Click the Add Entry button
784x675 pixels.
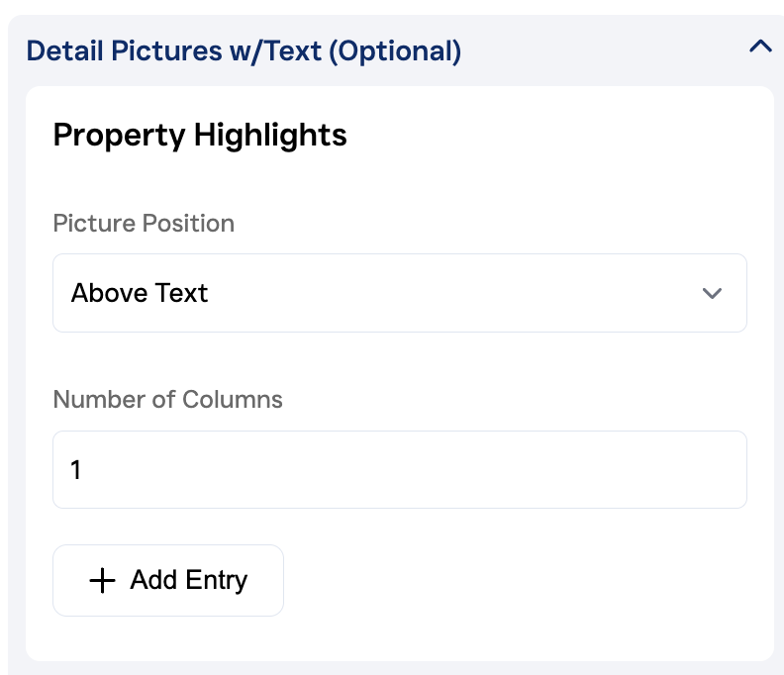click(168, 580)
